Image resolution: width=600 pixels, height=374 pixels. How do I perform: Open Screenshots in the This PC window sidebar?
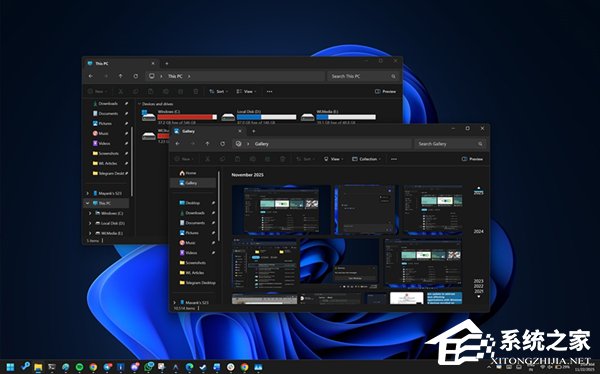click(x=106, y=153)
